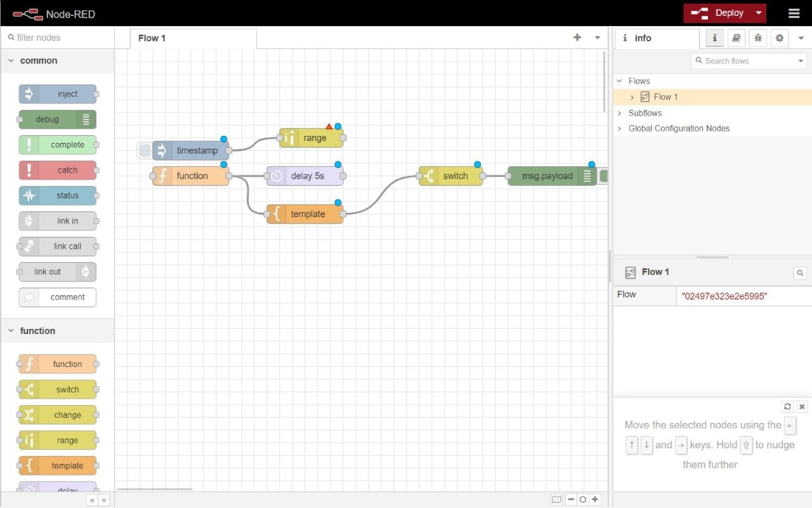This screenshot has width=812, height=508.
Task: Open the help sidebar panel
Action: point(736,37)
